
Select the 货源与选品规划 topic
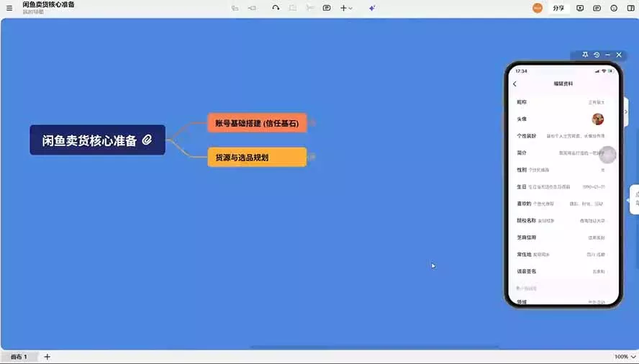(x=257, y=158)
